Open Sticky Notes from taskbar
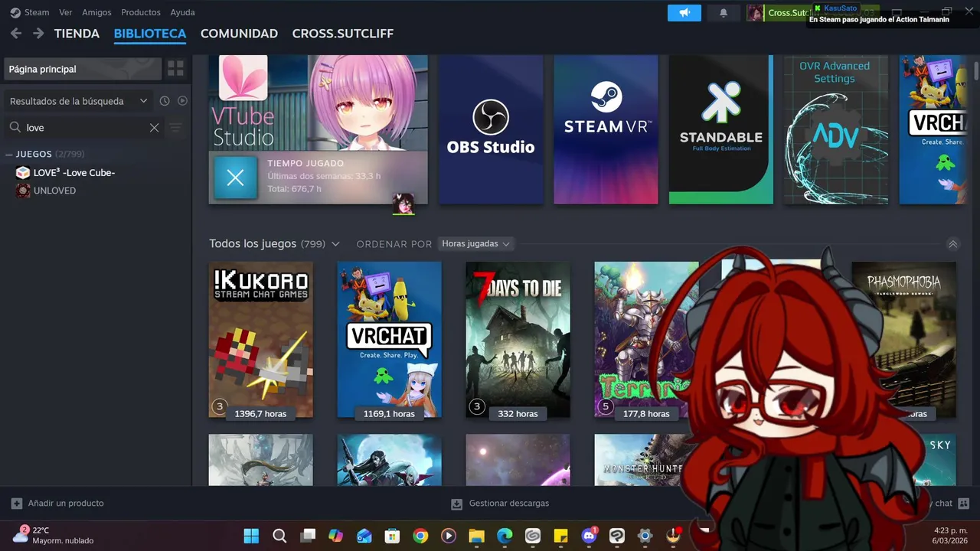980x551 pixels. pyautogui.click(x=560, y=536)
